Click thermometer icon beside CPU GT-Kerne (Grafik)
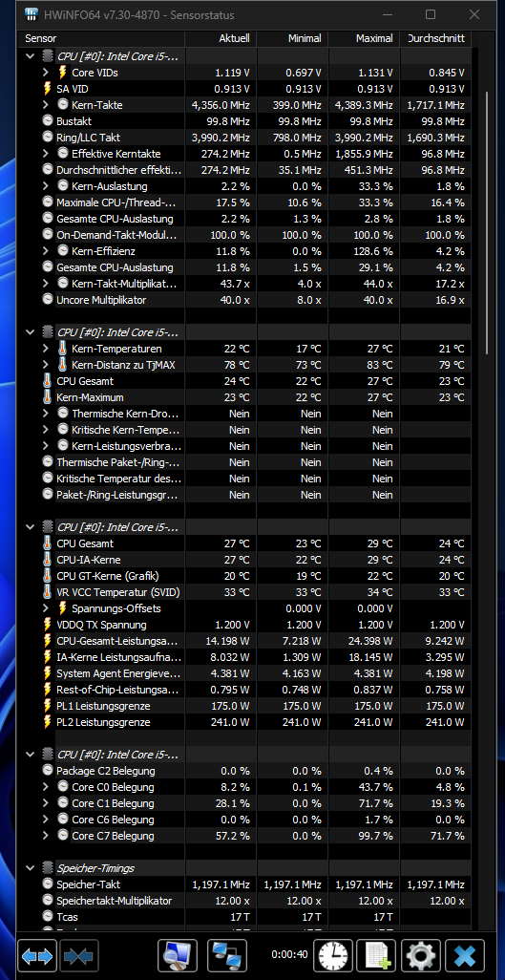This screenshot has width=505, height=980. (x=48, y=576)
